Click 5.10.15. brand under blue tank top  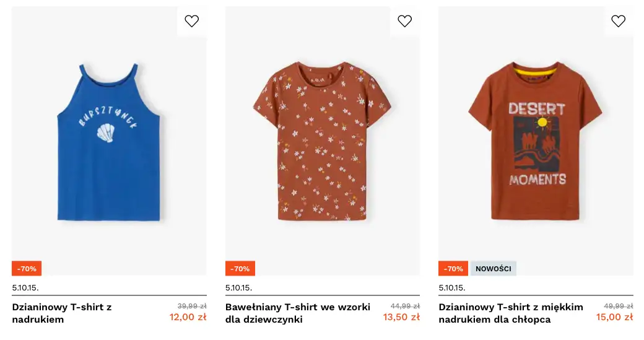coord(25,287)
